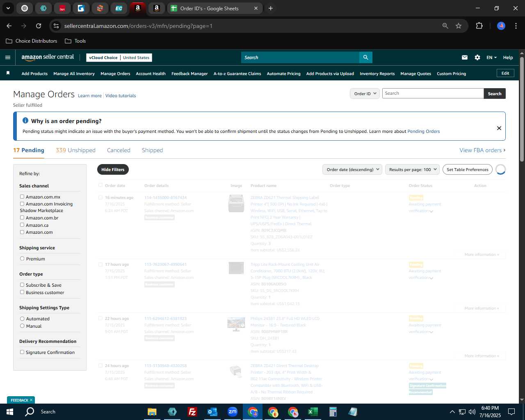Open the mail messages icon
Screen dimensions: 525x420
465,57
